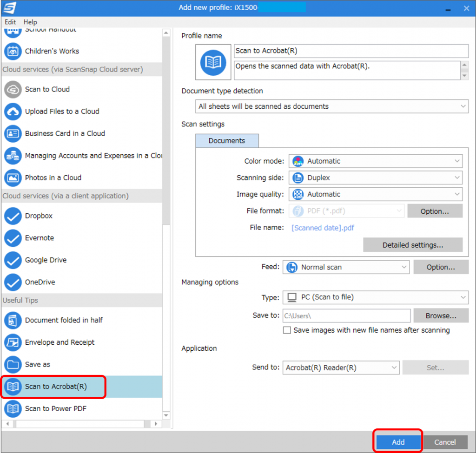
Task: Open the Document type detection dropdown
Action: pyautogui.click(x=332, y=106)
